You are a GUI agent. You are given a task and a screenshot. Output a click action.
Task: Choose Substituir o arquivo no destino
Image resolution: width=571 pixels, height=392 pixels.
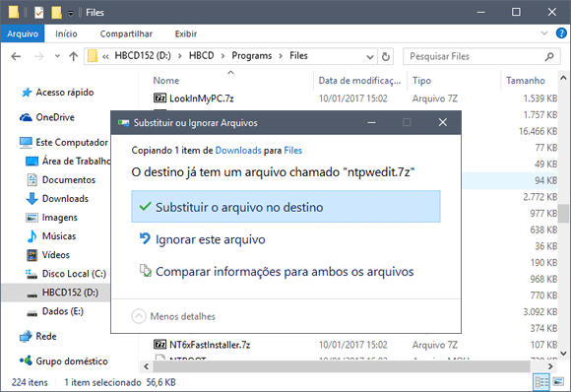(285, 207)
